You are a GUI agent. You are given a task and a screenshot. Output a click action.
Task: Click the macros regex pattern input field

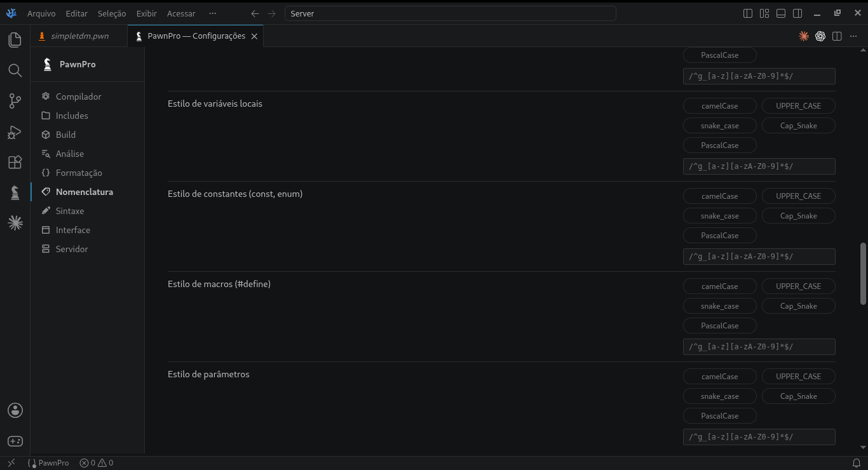759,347
